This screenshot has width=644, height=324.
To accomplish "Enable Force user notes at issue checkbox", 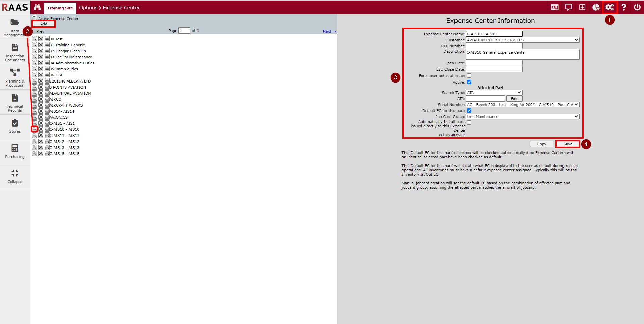I will pyautogui.click(x=469, y=76).
